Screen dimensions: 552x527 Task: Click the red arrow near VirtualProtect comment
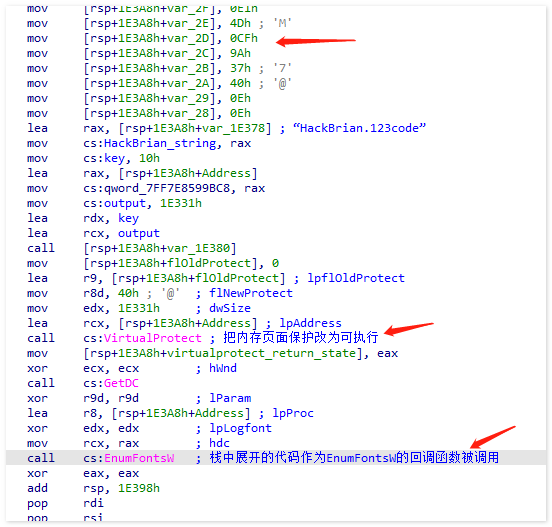pos(409,328)
